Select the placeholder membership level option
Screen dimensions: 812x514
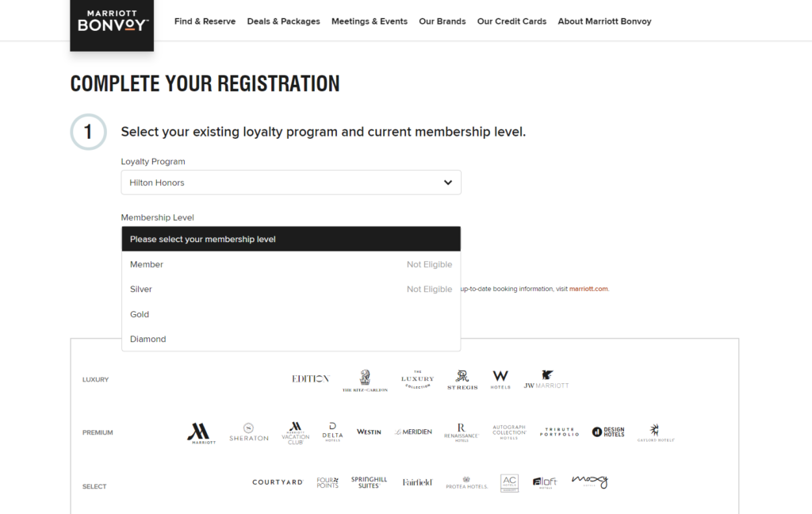tap(291, 239)
